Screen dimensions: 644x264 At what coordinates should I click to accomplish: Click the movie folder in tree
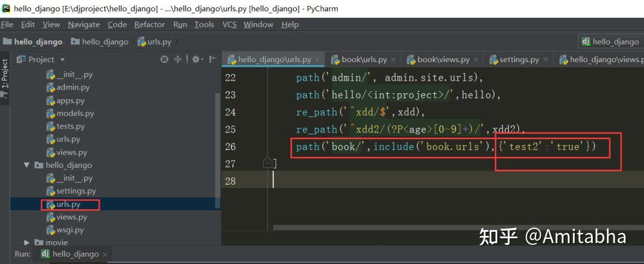coord(51,242)
